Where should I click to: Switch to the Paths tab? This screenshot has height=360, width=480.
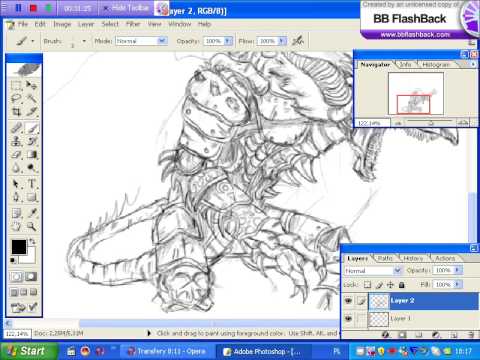385,258
